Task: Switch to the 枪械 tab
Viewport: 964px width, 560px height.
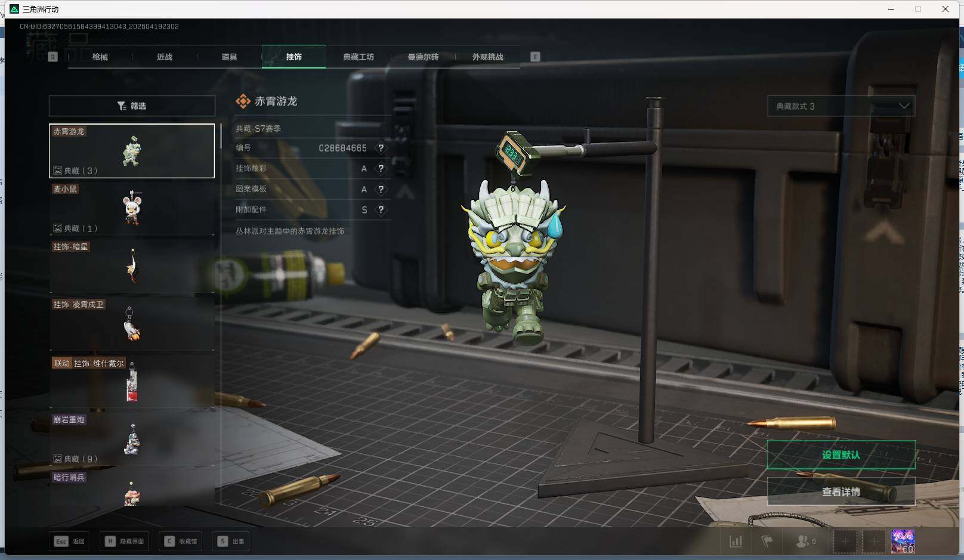Action: [100, 57]
